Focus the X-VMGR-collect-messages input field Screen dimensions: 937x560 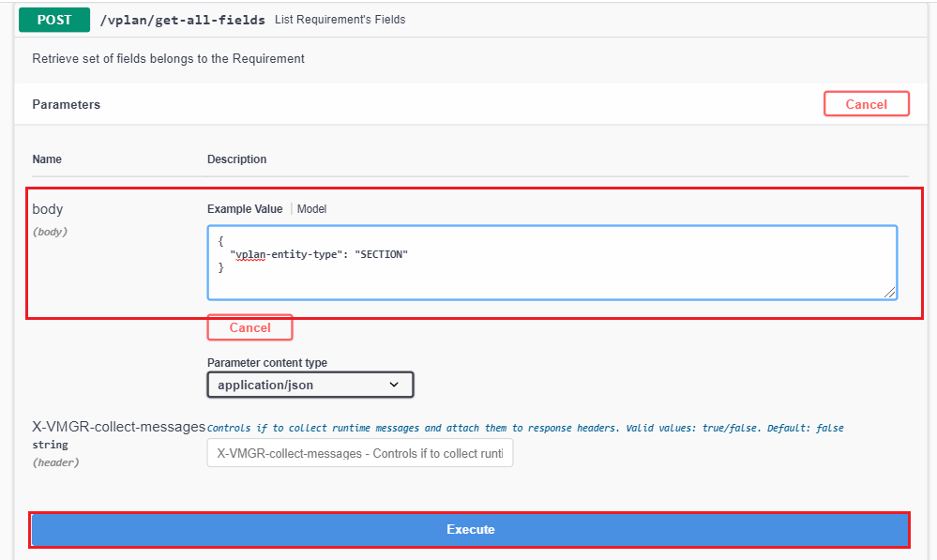point(360,453)
